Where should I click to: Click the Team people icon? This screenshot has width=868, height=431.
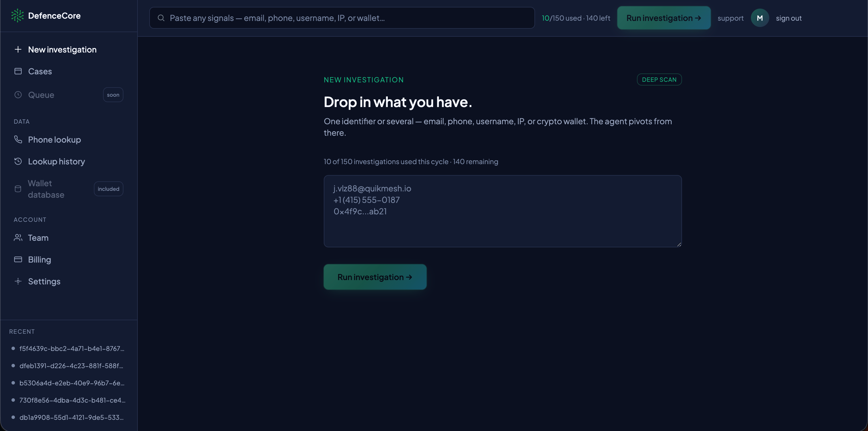coord(18,238)
